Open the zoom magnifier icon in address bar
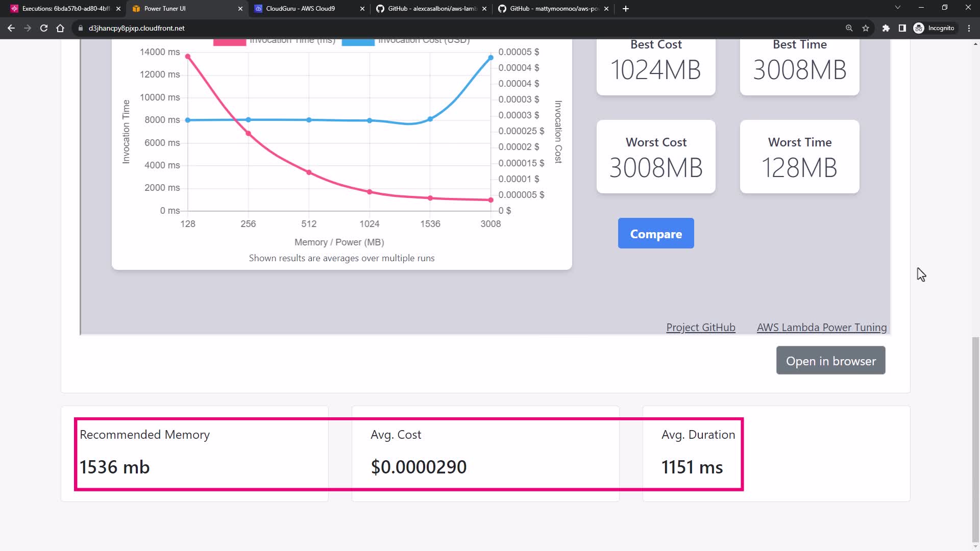 coord(849,28)
